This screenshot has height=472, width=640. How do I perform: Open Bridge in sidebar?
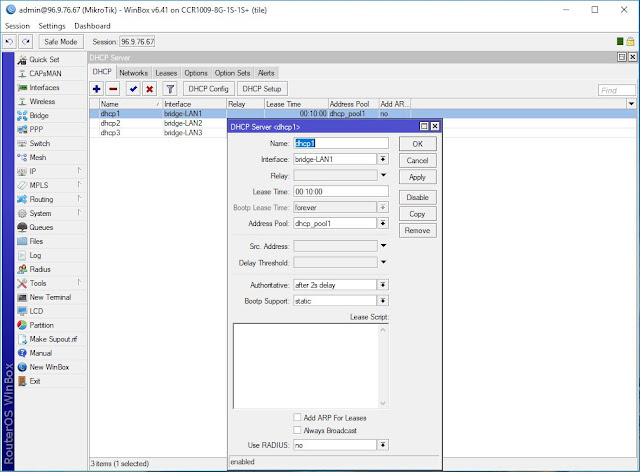coord(51,116)
